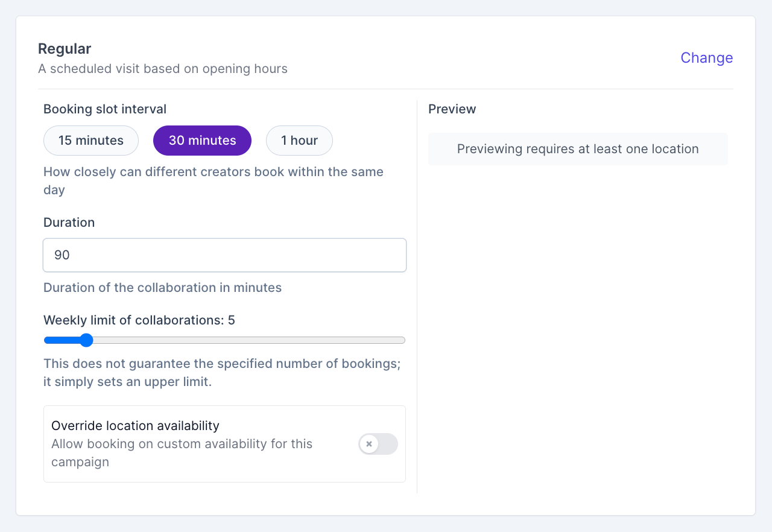The image size is (772, 532).
Task: Choose the 30 minutes interval option
Action: (x=202, y=141)
